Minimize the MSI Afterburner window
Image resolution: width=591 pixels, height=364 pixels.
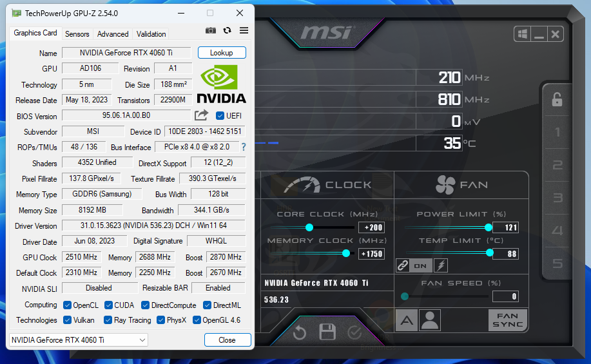pyautogui.click(x=539, y=34)
